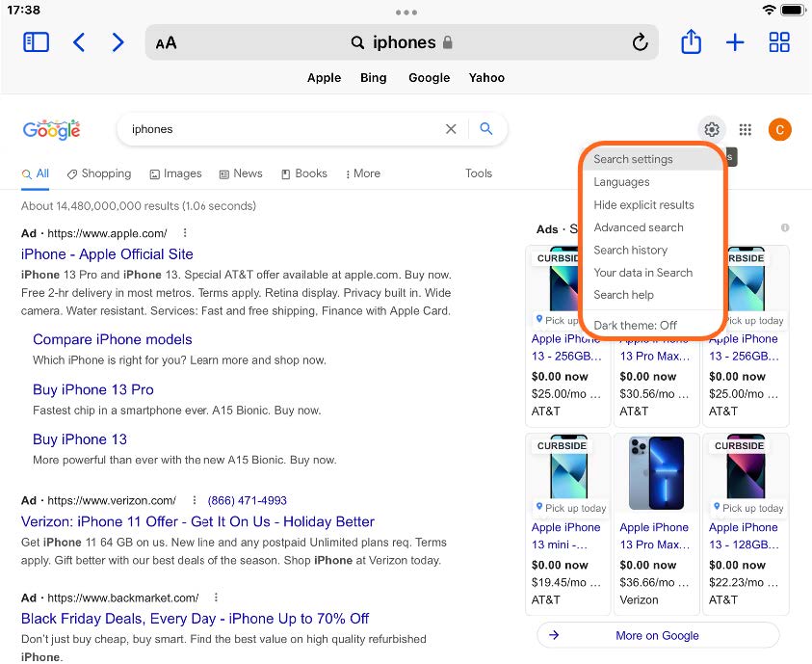Viewport: 812px width, 664px height.
Task: Click the Safari address bar showing iphones
Action: [x=402, y=42]
